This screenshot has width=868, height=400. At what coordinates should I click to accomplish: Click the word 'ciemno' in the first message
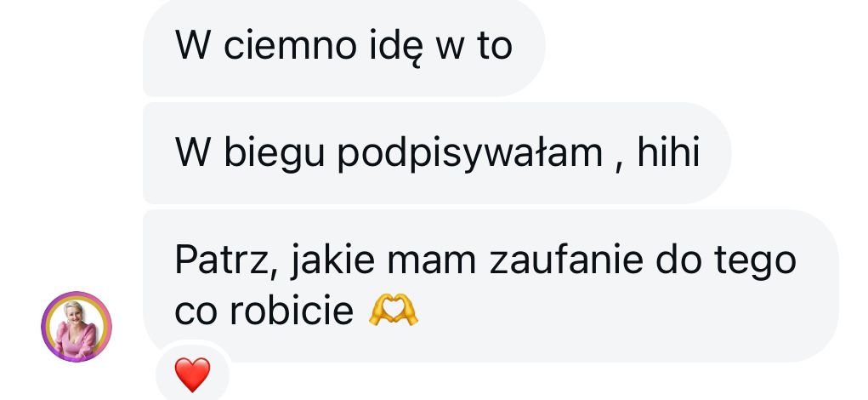coord(290,45)
